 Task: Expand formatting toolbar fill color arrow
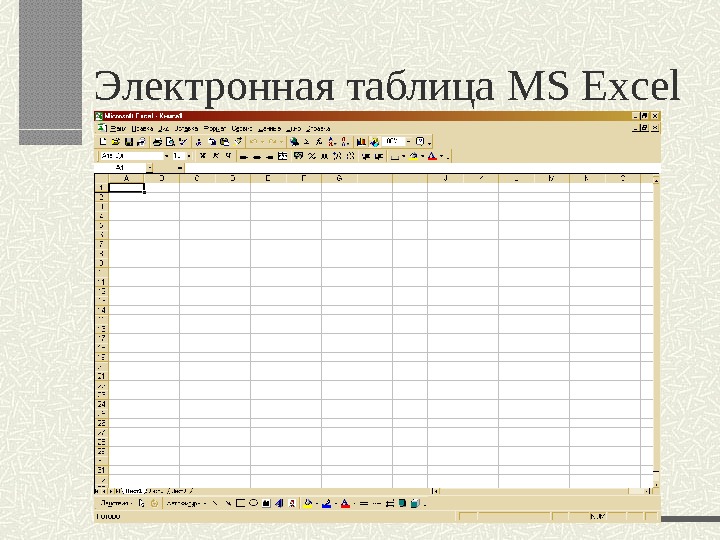coord(422,157)
